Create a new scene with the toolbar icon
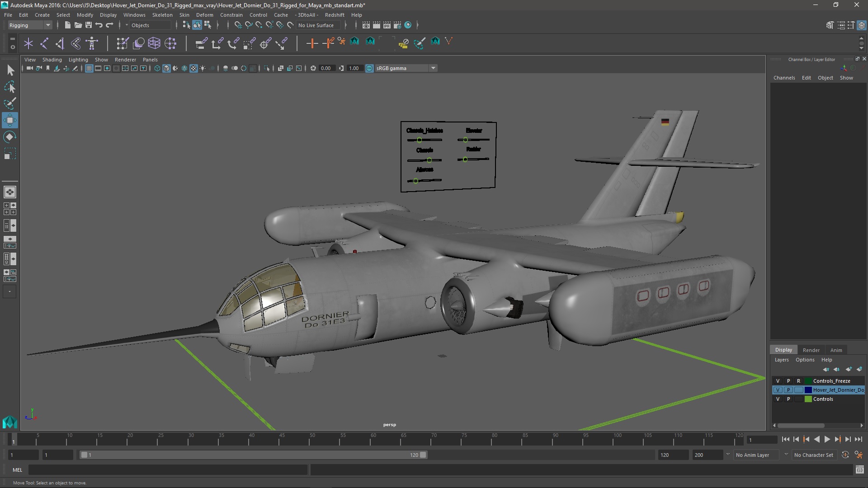The image size is (868, 488). click(67, 25)
